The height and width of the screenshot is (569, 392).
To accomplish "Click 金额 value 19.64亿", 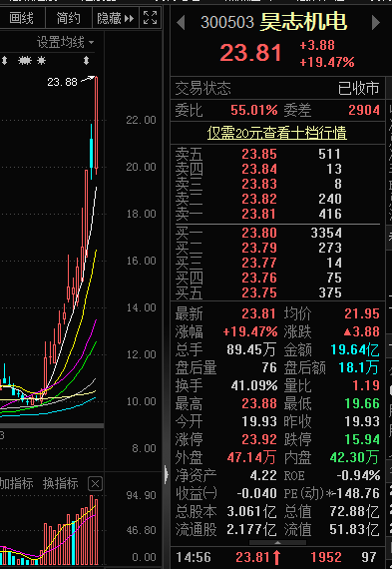I will tap(355, 349).
